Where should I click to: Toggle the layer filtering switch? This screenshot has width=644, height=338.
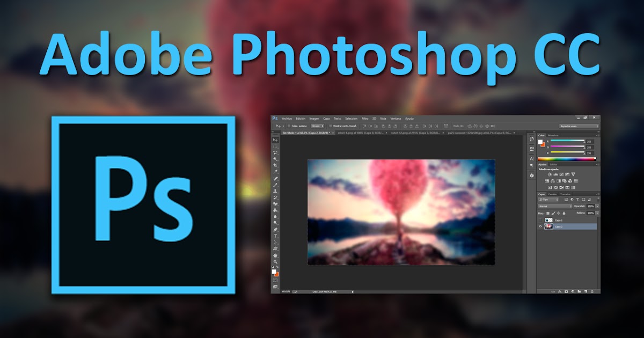click(598, 200)
